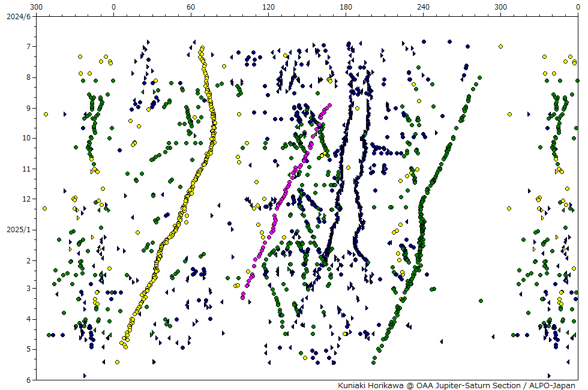Click the 240 longitude label on top axis
This screenshot has width=588, height=390.
(x=423, y=7)
